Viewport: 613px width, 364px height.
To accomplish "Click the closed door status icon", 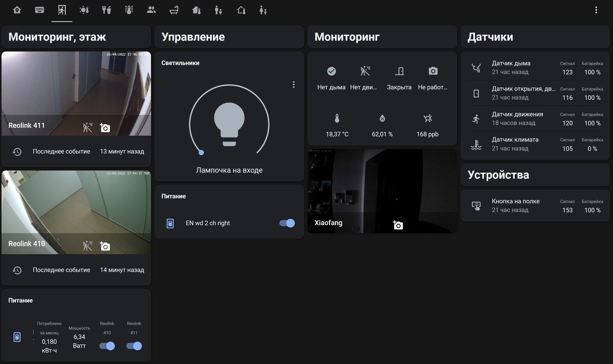I will click(399, 71).
